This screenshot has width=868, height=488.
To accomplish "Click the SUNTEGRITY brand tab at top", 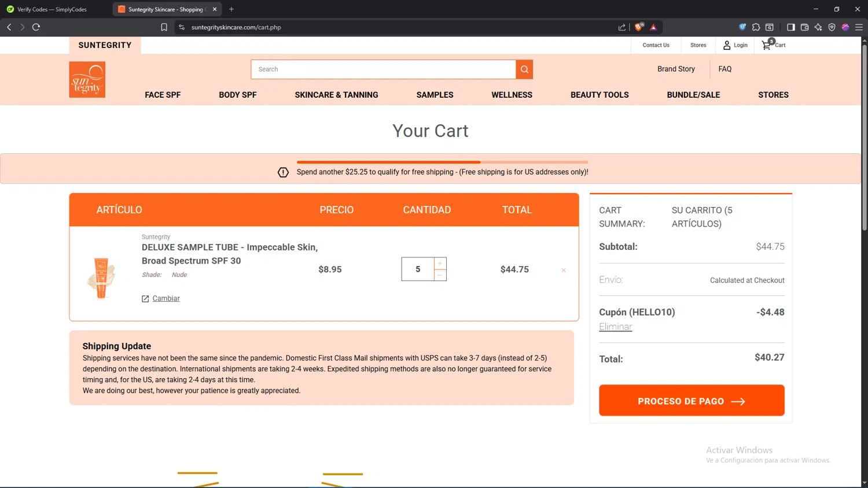I will (105, 45).
